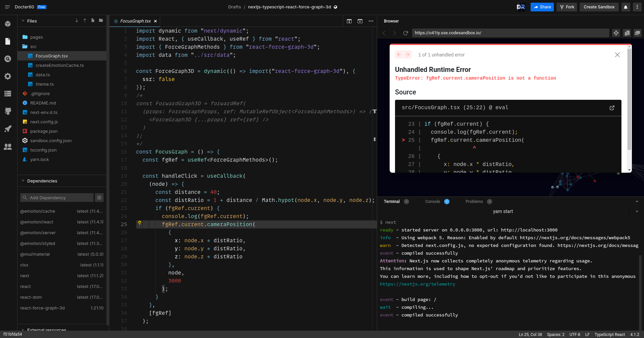The width and height of the screenshot is (644, 338).
Task: Select the search icon in the activity bar
Action: (x=8, y=59)
